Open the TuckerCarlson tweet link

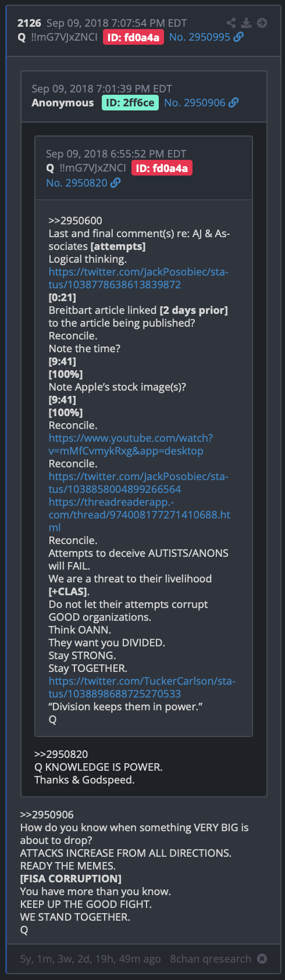click(142, 688)
